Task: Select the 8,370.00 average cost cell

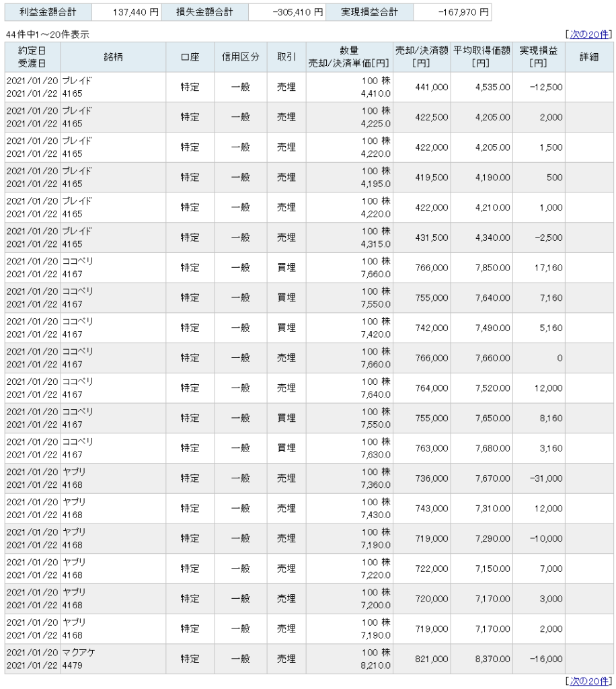Action: (482, 659)
